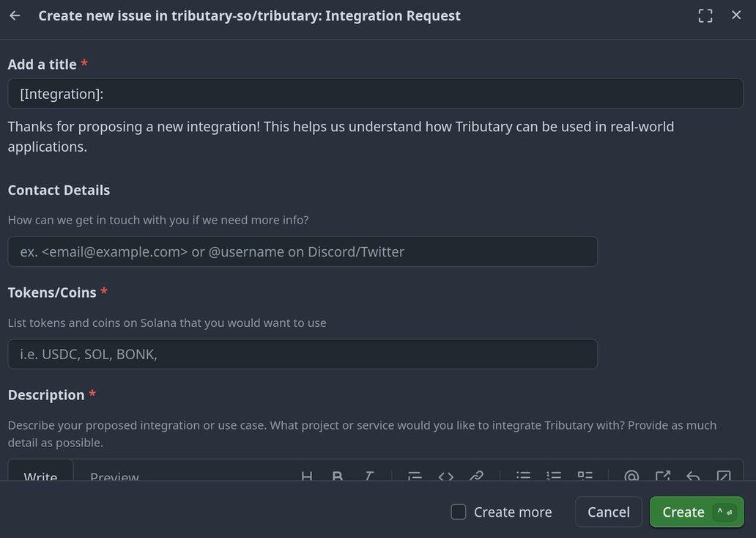This screenshot has height=538, width=756.
Task: Add an unordered bullet list
Action: pyautogui.click(x=523, y=476)
